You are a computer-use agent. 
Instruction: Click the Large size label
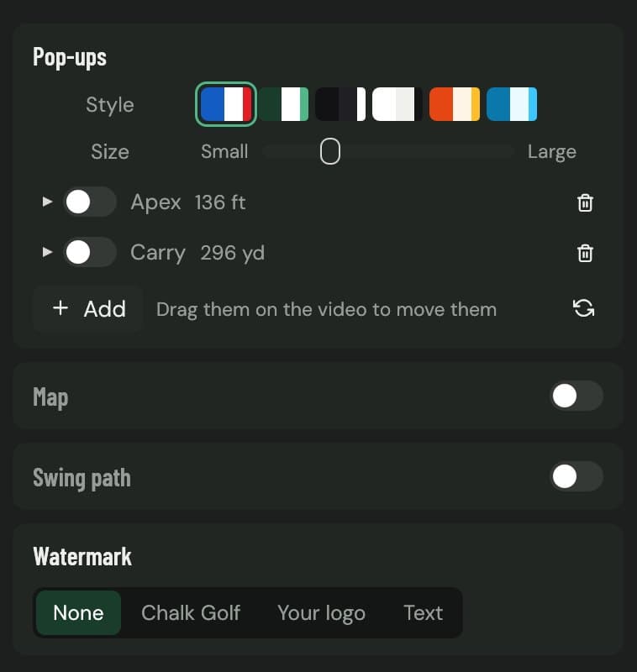551,152
